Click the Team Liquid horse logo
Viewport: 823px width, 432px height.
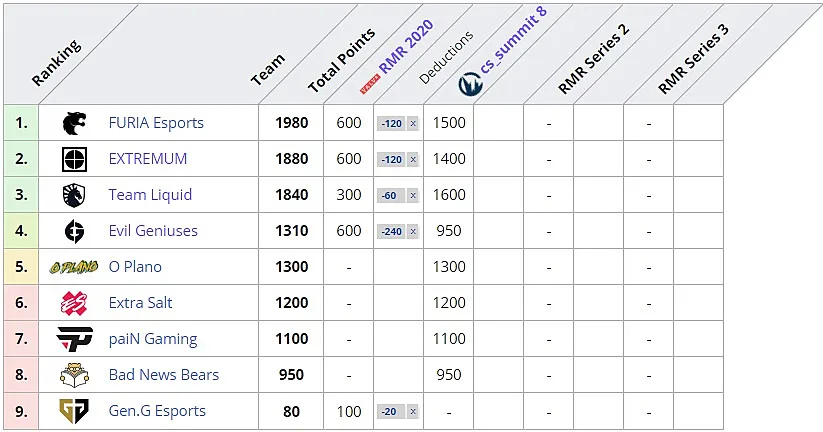point(74,195)
